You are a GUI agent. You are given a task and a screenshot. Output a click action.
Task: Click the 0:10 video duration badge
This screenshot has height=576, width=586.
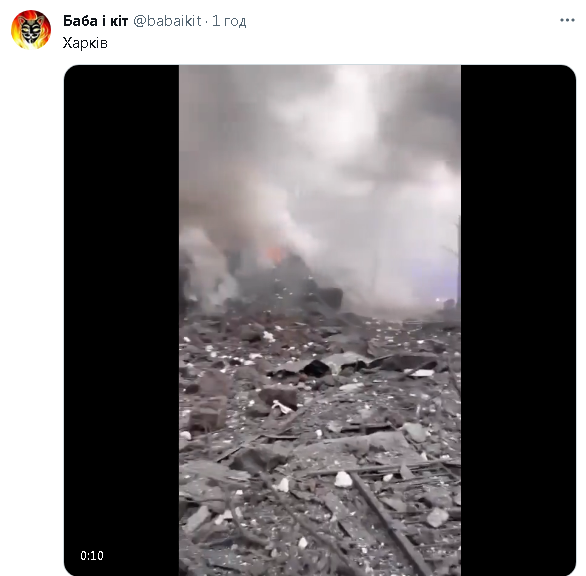click(92, 555)
